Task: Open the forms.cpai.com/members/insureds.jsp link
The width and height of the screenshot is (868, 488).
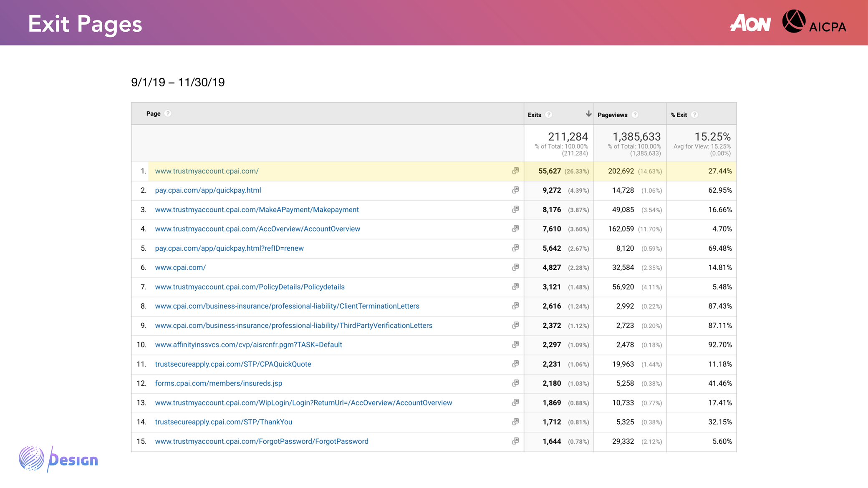Action: 218,383
